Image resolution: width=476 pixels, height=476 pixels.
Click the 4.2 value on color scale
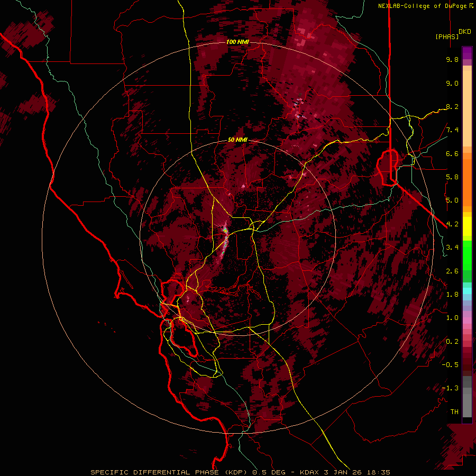point(452,224)
